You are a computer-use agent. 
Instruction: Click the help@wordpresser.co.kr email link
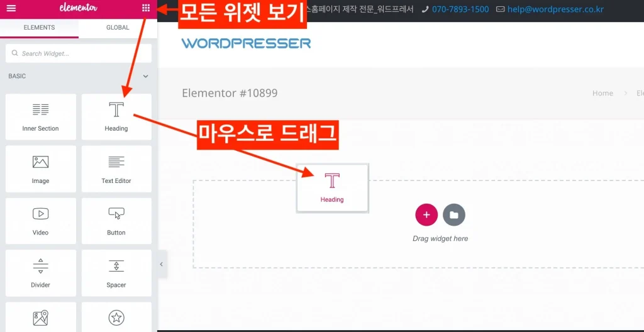(x=556, y=9)
